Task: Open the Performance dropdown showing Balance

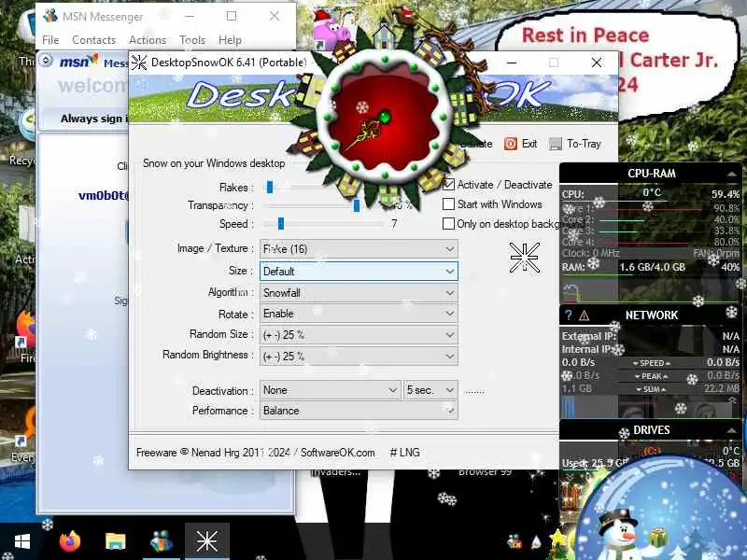Action: [359, 411]
